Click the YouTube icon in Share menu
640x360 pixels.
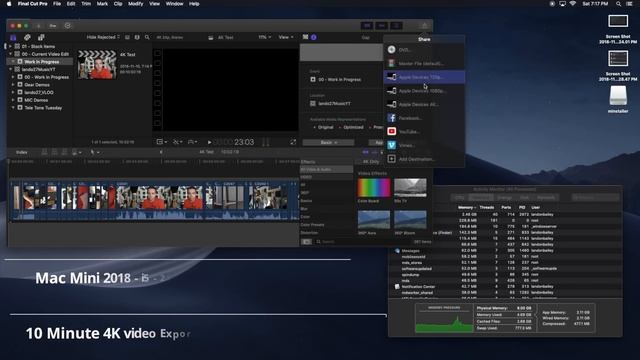(391, 131)
